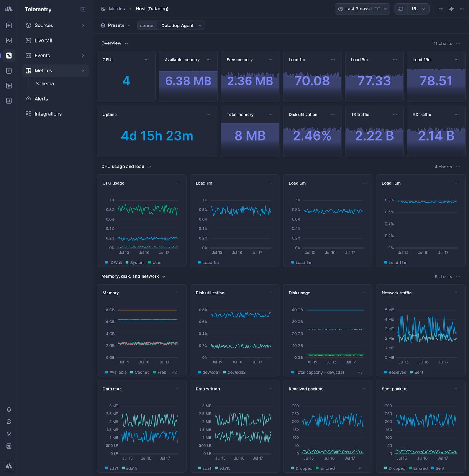Toggle Received series in Network traffic

395,373
